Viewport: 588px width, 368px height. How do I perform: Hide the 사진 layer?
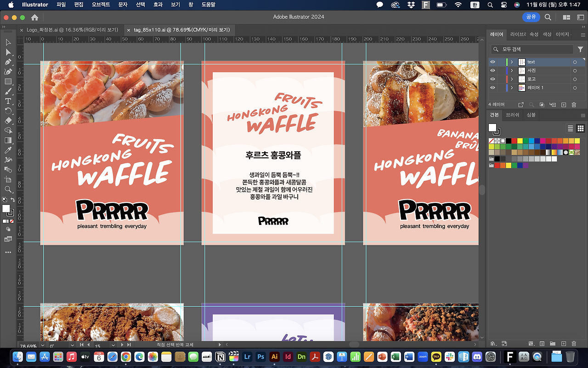pyautogui.click(x=492, y=70)
